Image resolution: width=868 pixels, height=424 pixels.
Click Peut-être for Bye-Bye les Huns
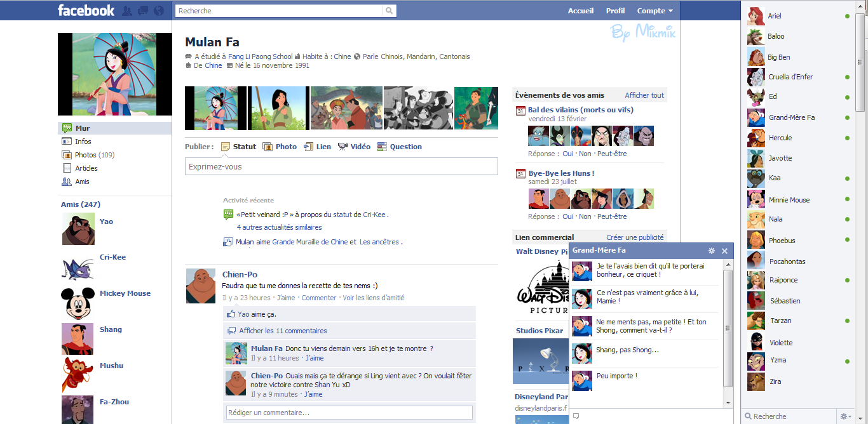pos(612,216)
